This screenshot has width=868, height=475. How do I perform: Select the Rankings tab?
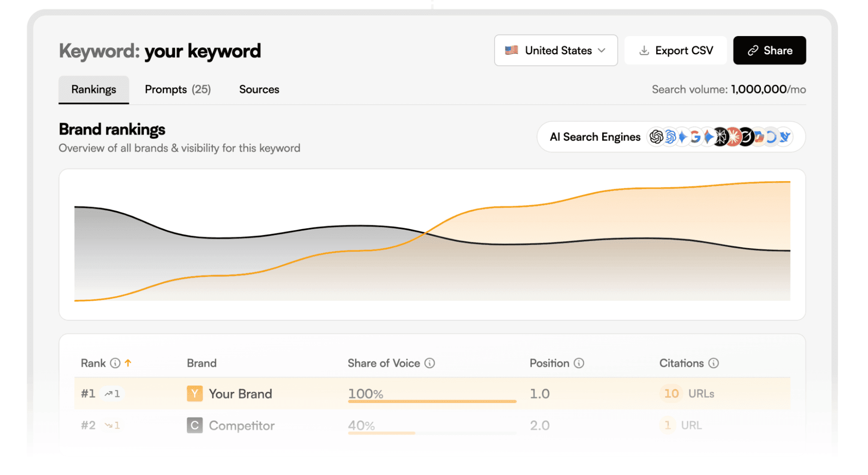click(94, 90)
